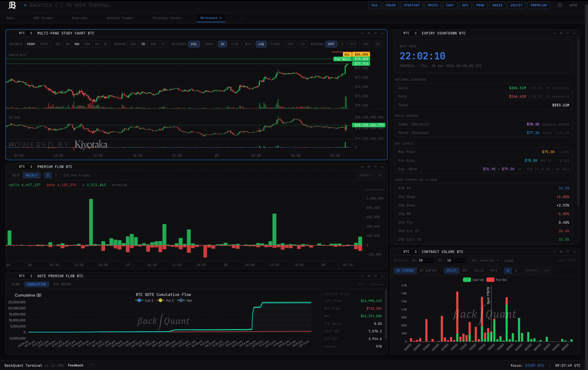
Task: Open grid layout icon on Contract Volume
Action: tap(561, 252)
